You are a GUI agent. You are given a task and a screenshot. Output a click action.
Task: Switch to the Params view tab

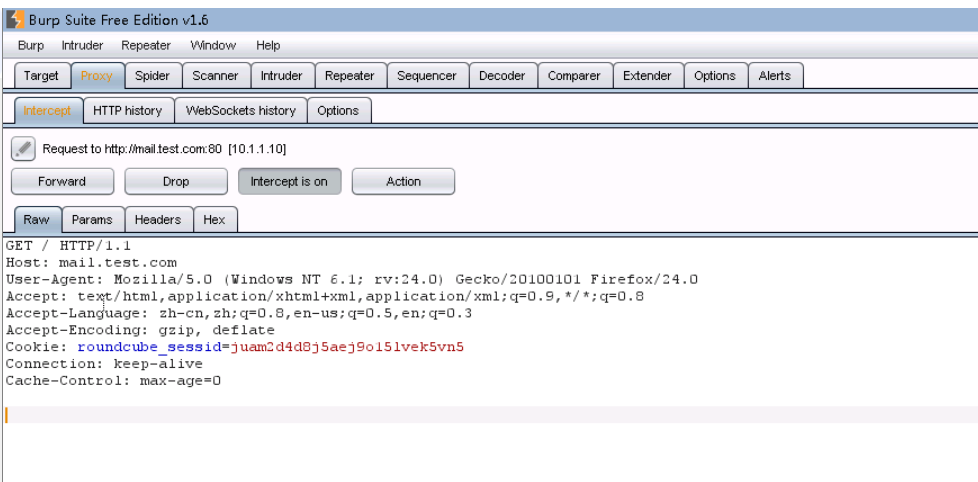[x=92, y=219]
